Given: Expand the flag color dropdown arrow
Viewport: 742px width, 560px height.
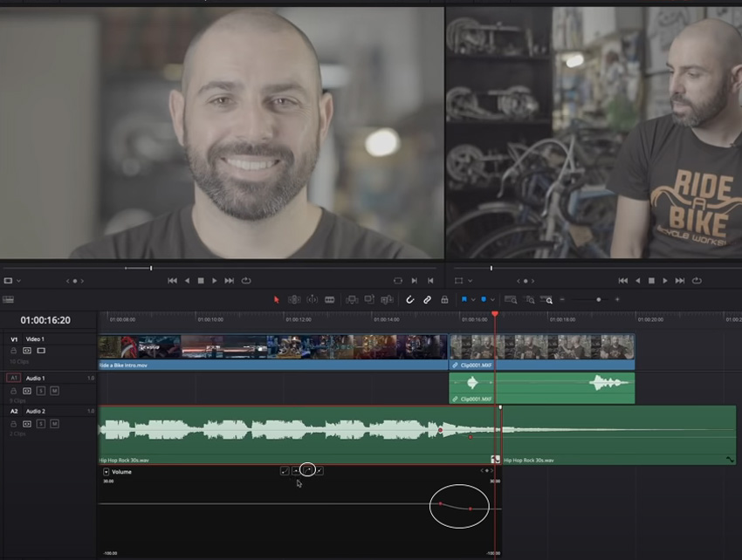Looking at the screenshot, I should [472, 299].
